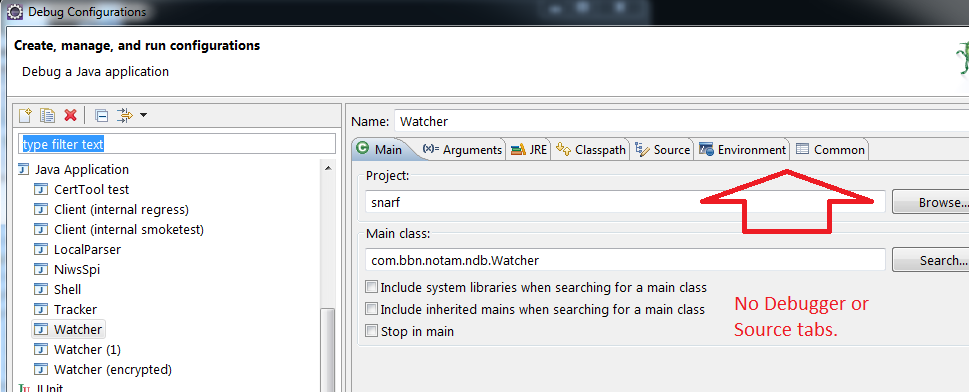Enable Include inherited mains checkbox
Viewport: 969px width, 392px height.
coord(371,309)
